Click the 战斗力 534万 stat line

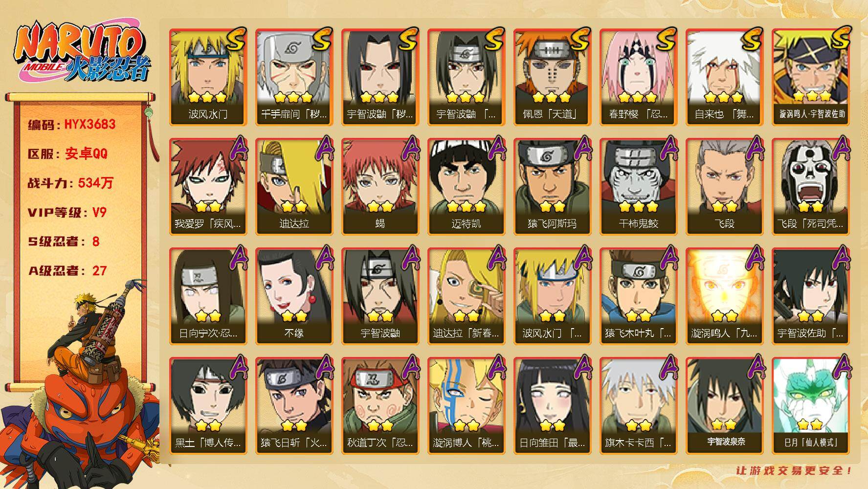click(70, 183)
